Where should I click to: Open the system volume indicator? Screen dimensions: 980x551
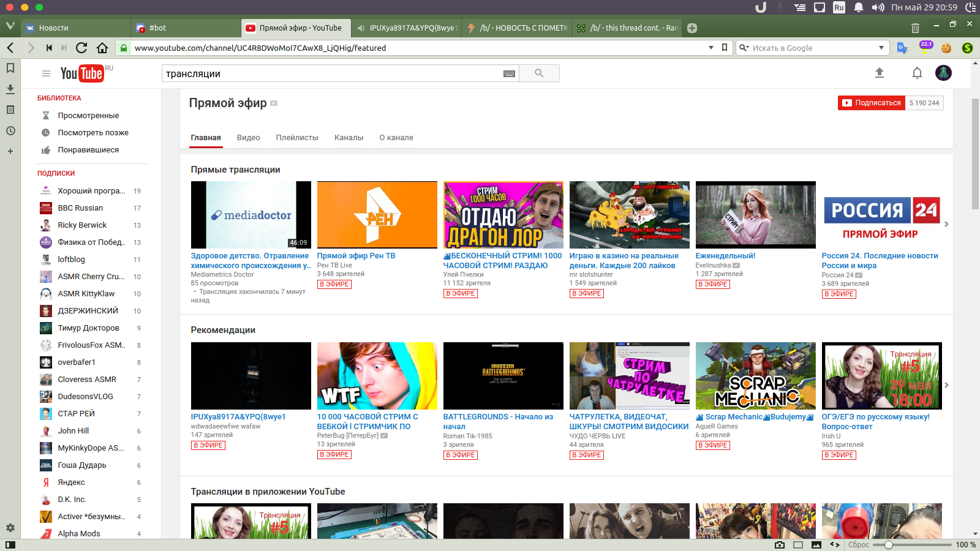point(878,7)
